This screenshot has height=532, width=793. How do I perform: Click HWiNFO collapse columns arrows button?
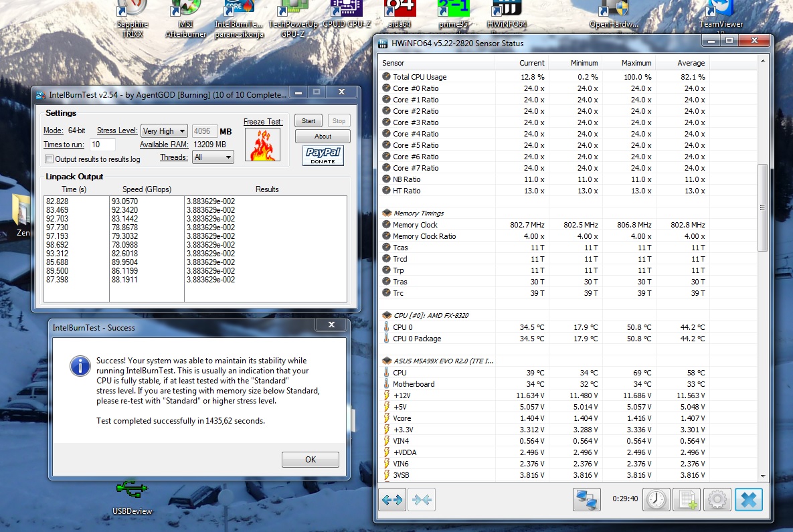[422, 500]
